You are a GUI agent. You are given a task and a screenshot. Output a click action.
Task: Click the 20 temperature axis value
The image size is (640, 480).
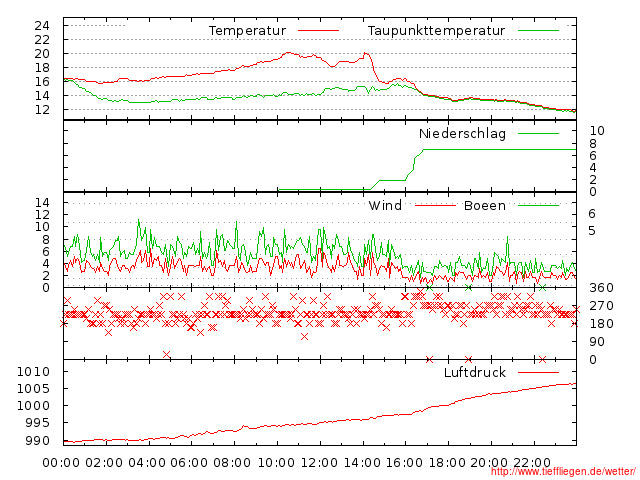pyautogui.click(x=42, y=53)
